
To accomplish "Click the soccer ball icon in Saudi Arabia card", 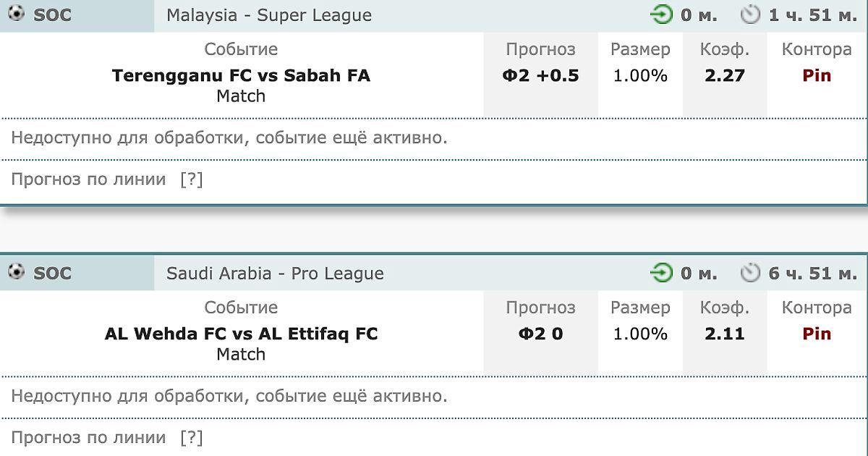I will (16, 272).
